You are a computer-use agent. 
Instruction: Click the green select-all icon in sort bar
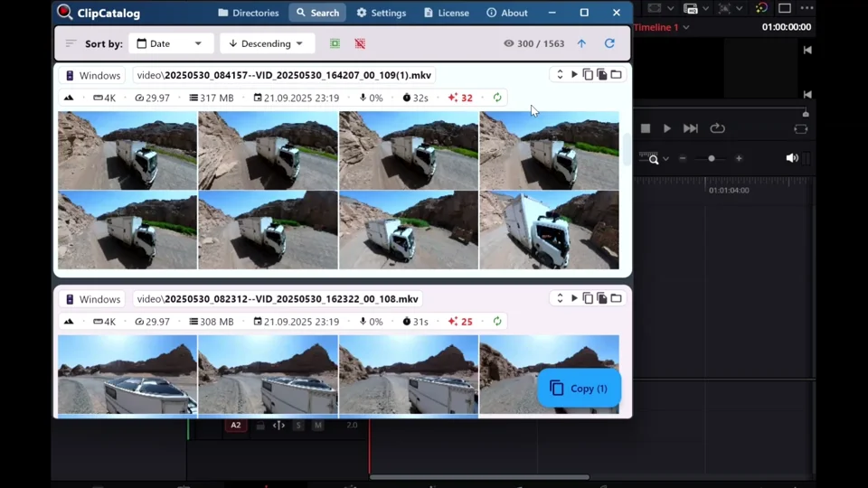pos(335,43)
